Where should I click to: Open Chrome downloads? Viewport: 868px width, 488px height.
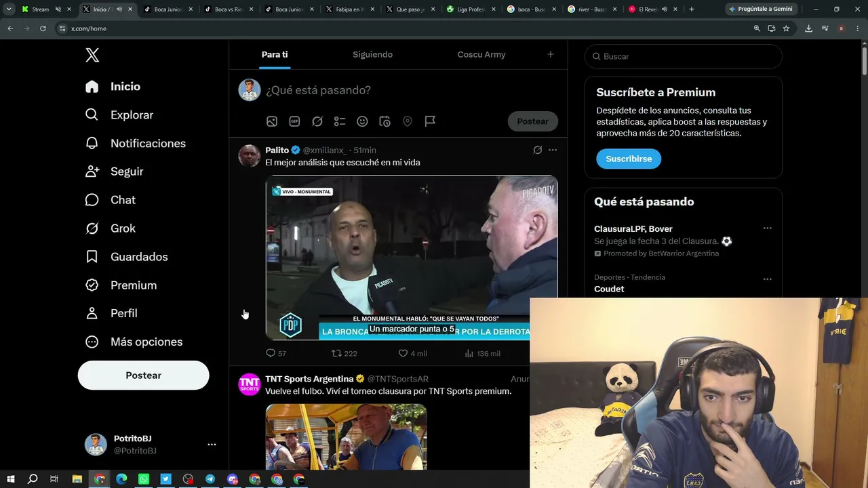coord(808,28)
